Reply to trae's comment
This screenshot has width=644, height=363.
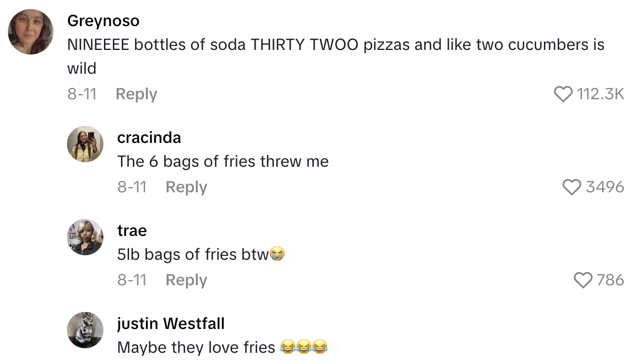[x=186, y=280]
